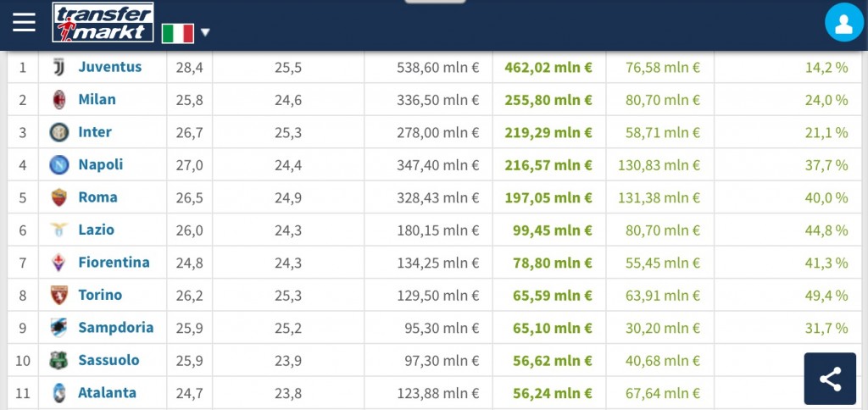Click Roma value 197,05 mln €
This screenshot has width=868, height=410.
(548, 197)
